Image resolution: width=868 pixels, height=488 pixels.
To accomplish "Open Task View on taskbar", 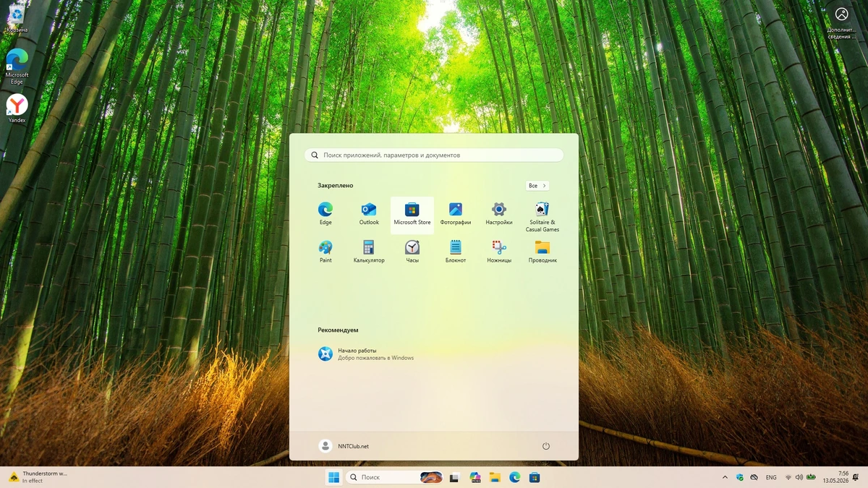I will pyautogui.click(x=454, y=477).
